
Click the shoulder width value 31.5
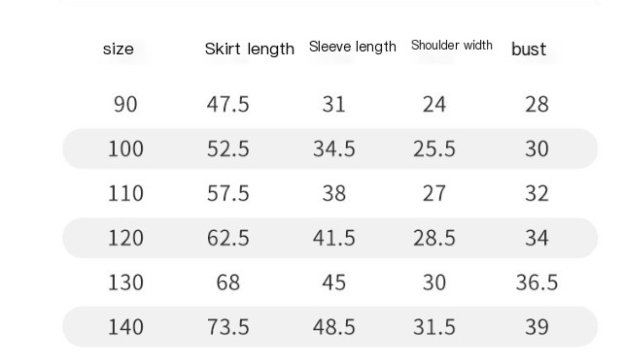[434, 327]
